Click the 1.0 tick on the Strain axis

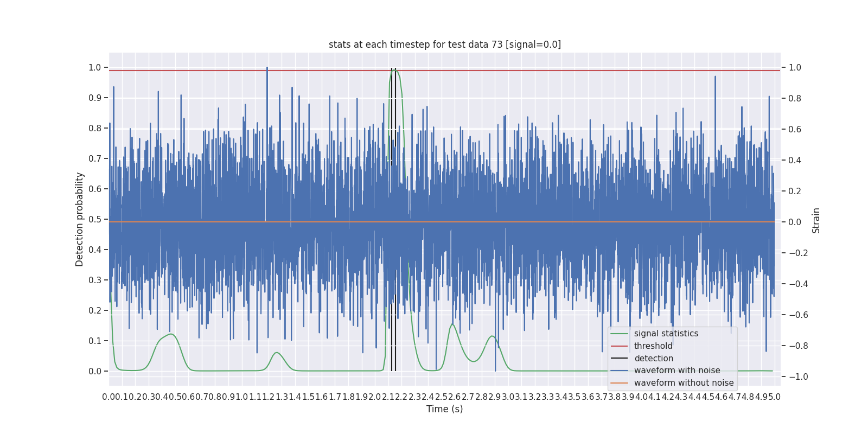(795, 68)
